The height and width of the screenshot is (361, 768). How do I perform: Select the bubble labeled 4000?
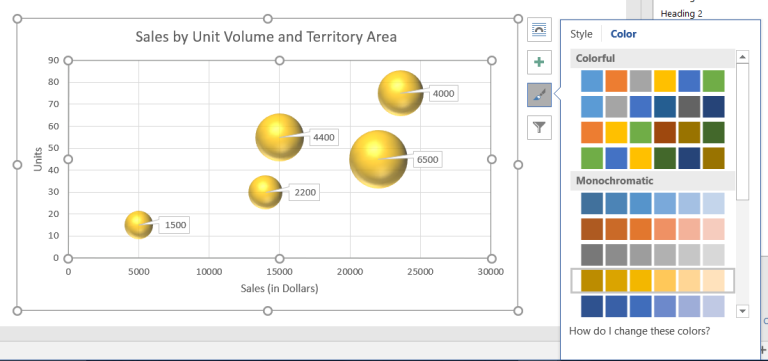[400, 93]
